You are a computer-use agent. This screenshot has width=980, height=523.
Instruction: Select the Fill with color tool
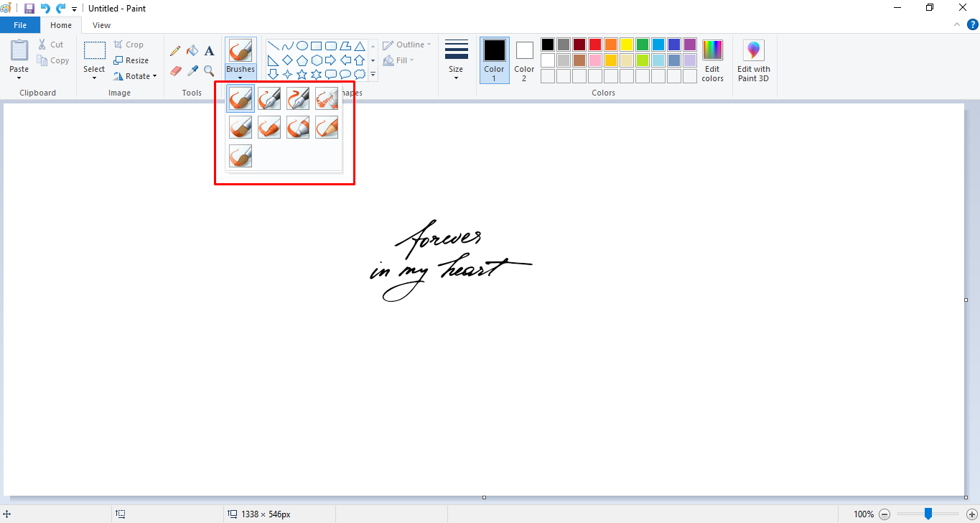tap(192, 50)
